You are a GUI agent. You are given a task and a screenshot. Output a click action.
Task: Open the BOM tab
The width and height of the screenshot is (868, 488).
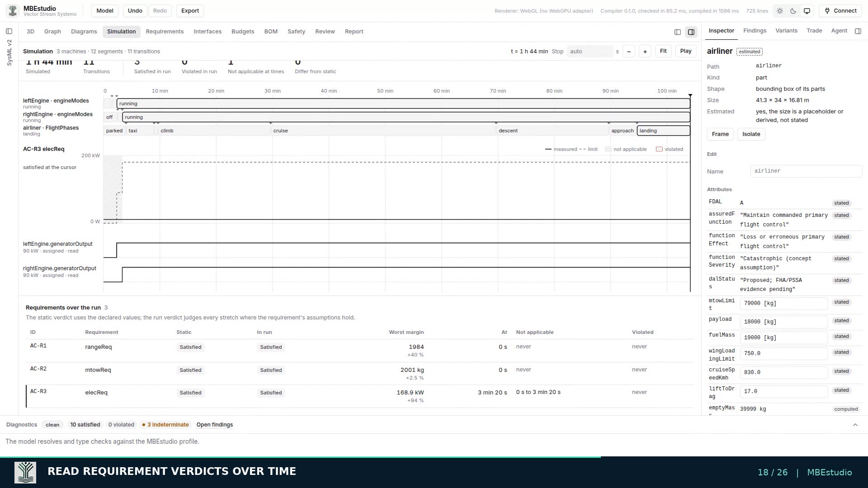click(x=271, y=32)
